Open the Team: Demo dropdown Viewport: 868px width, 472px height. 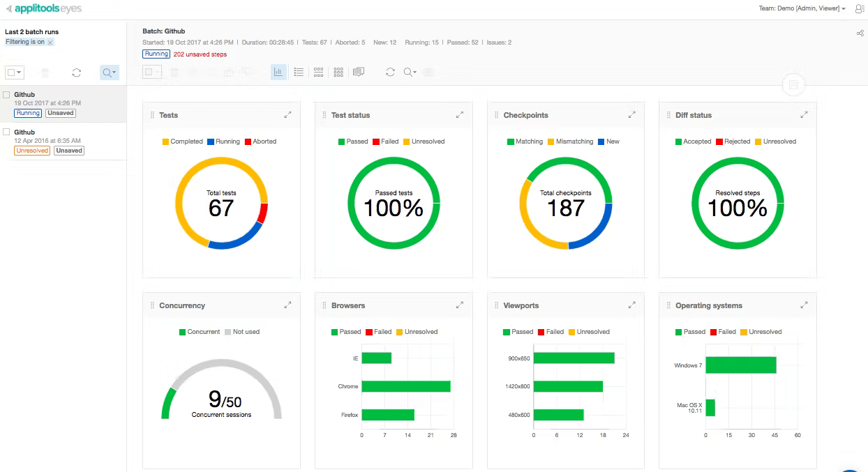[802, 9]
